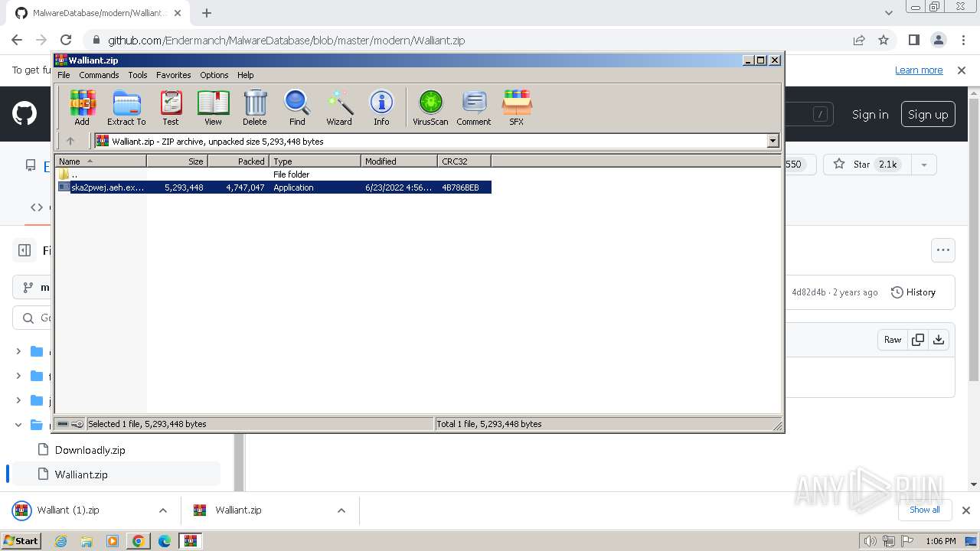Expand the archive path dropdown

773,141
